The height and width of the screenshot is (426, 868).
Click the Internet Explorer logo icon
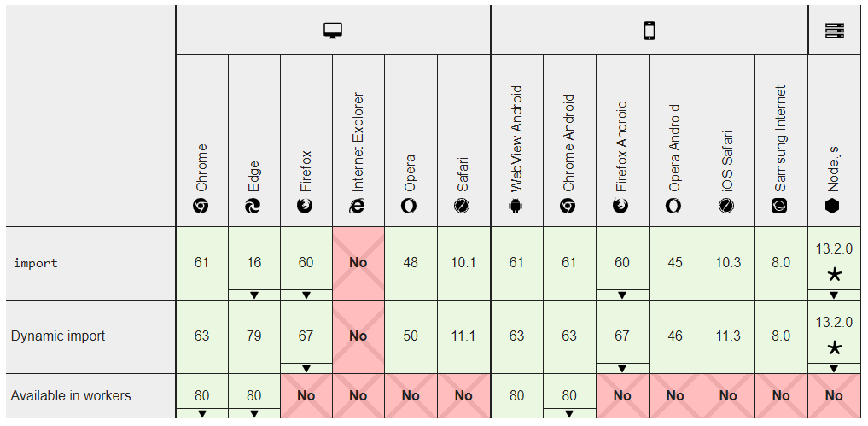(358, 206)
